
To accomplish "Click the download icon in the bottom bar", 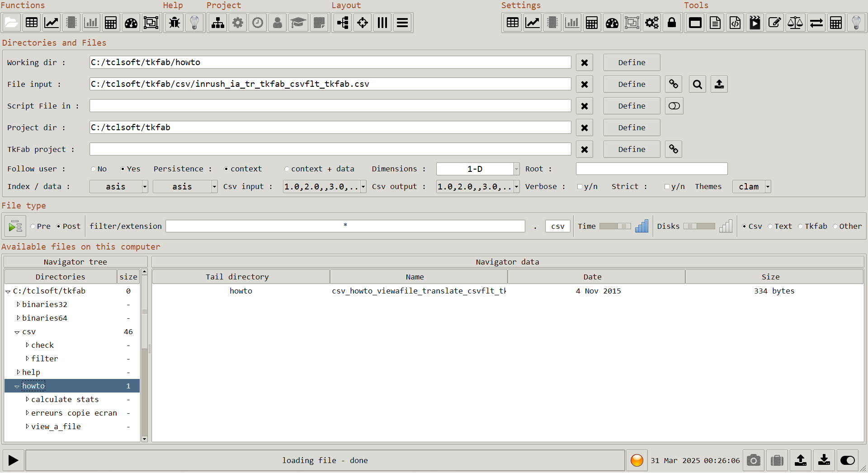I will [x=824, y=460].
